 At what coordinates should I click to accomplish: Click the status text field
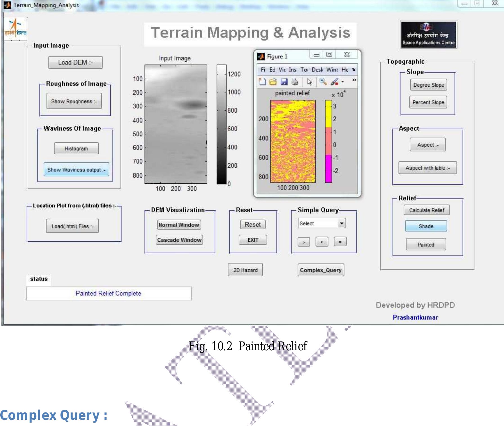point(109,293)
